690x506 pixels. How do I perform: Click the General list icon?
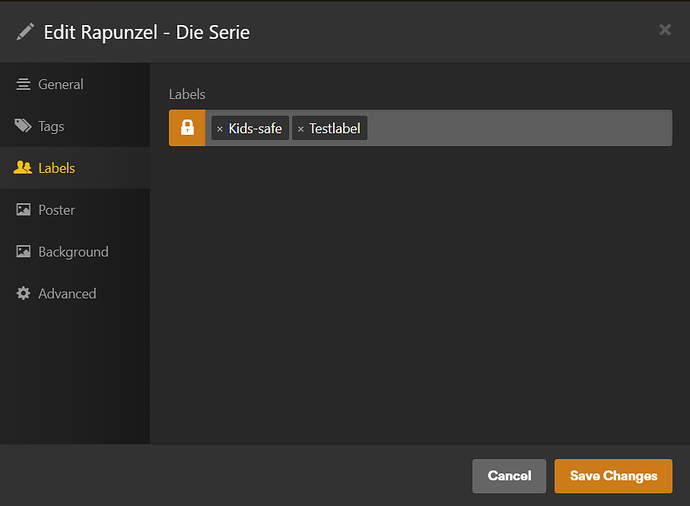click(23, 84)
